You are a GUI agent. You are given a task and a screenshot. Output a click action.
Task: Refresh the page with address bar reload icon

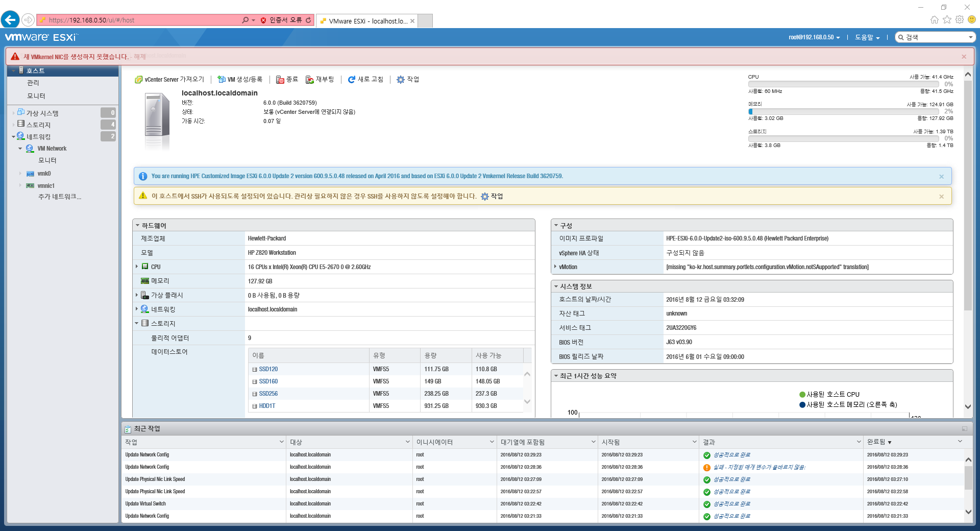308,20
